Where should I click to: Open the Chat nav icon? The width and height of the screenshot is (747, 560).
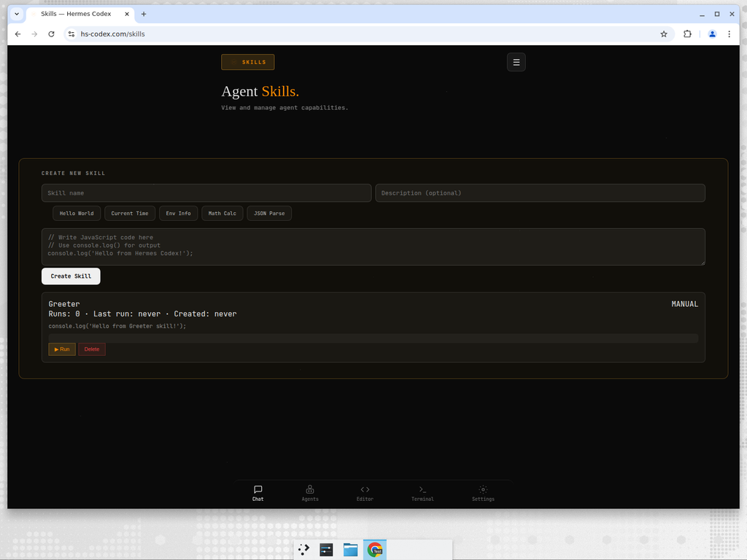coord(258,493)
